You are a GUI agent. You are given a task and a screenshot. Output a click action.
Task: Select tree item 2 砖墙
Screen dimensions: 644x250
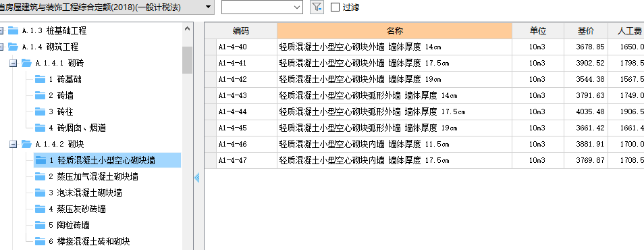click(x=61, y=95)
